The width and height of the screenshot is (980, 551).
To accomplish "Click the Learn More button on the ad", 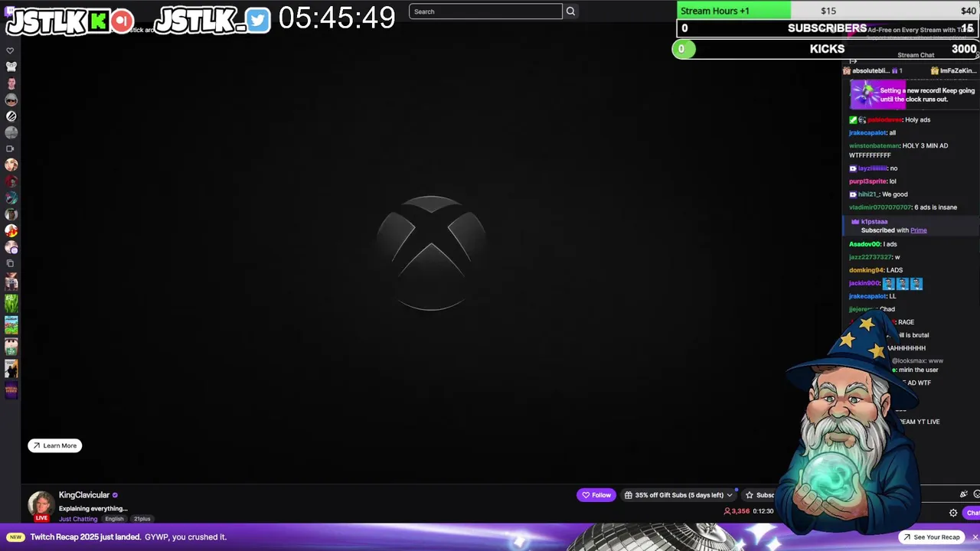I will pos(54,445).
